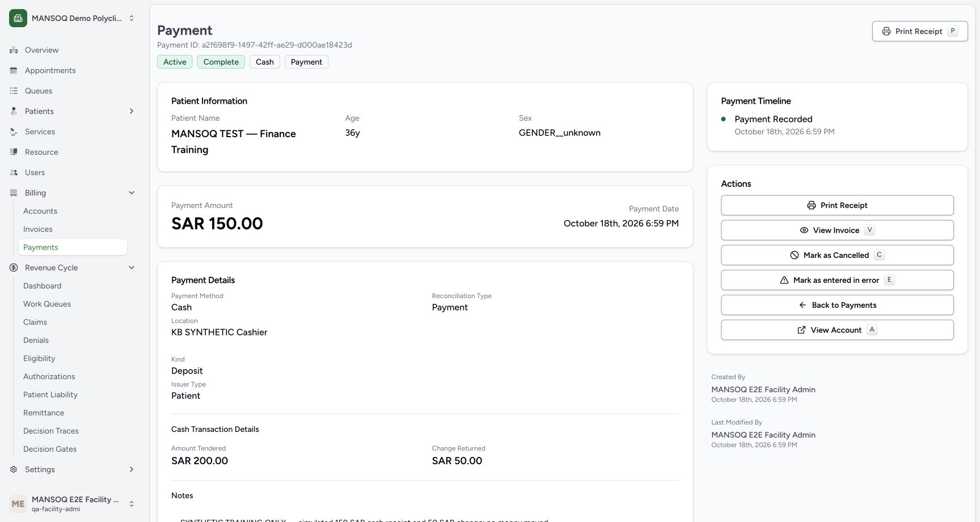Click the Patients person icon
Image resolution: width=980 pixels, height=522 pixels.
pyautogui.click(x=14, y=111)
